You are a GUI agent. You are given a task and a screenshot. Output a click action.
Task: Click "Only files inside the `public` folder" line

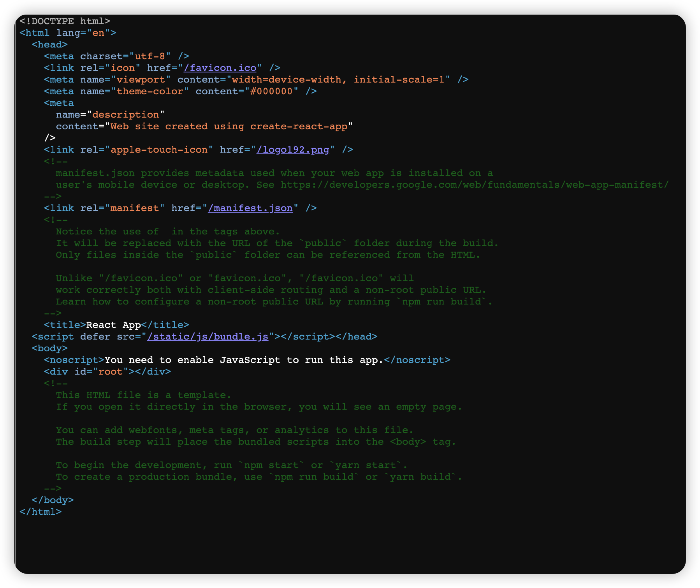tap(268, 255)
